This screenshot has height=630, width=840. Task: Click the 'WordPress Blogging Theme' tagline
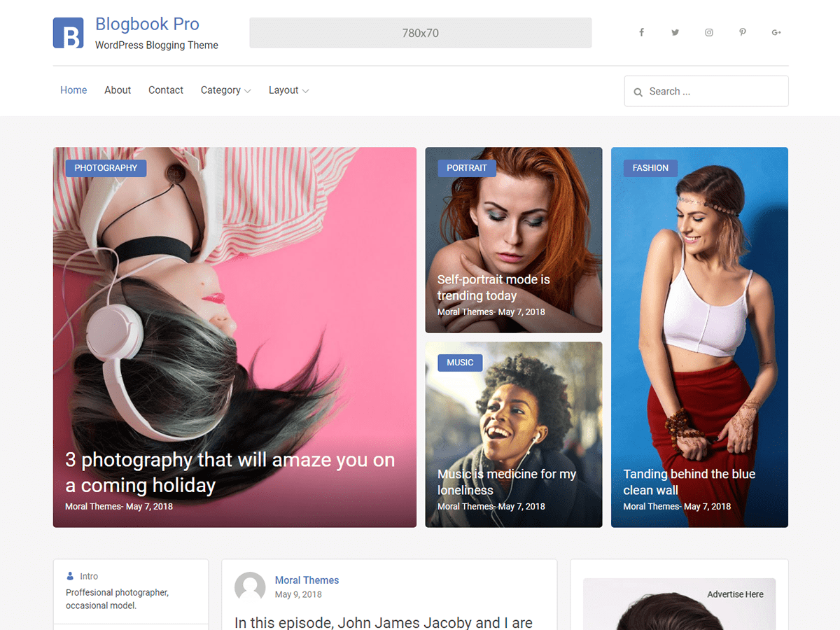(157, 45)
